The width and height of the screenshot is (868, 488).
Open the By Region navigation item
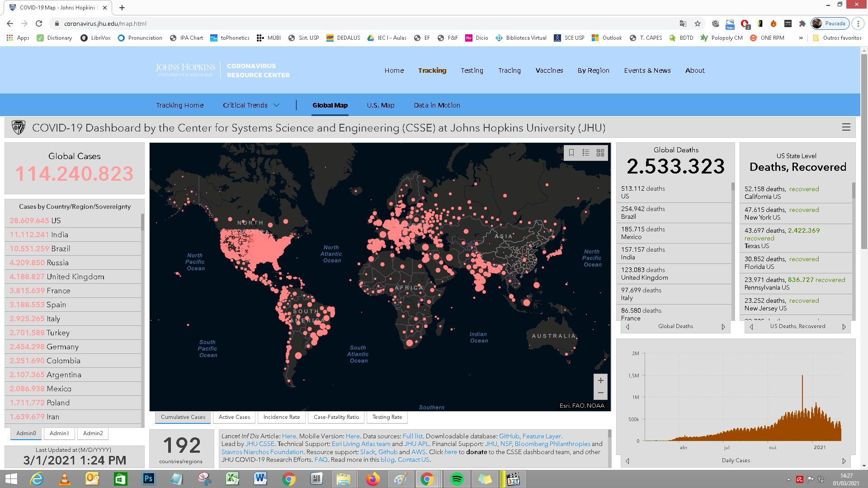coord(593,70)
